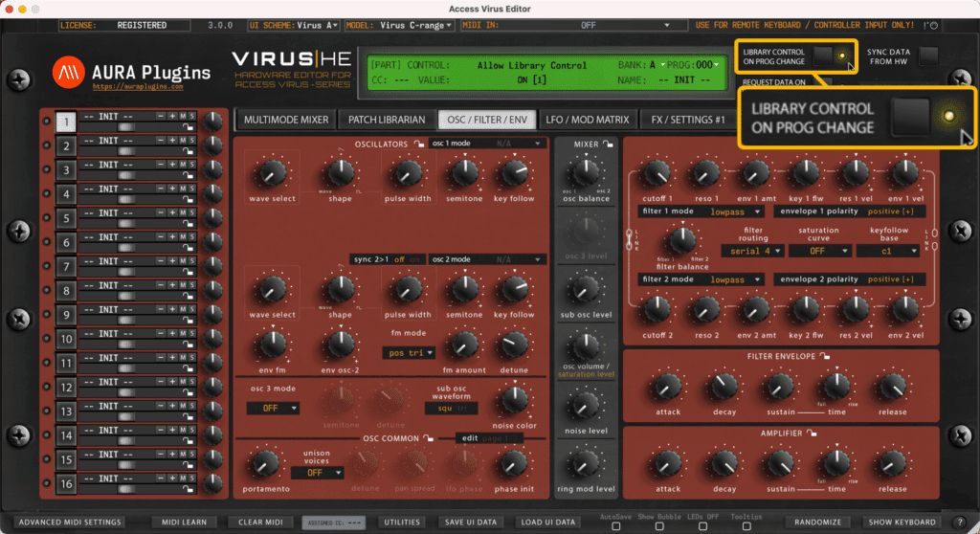Image resolution: width=980 pixels, height=534 pixels.
Task: Toggle the MIXER section lock icon
Action: tap(608, 144)
